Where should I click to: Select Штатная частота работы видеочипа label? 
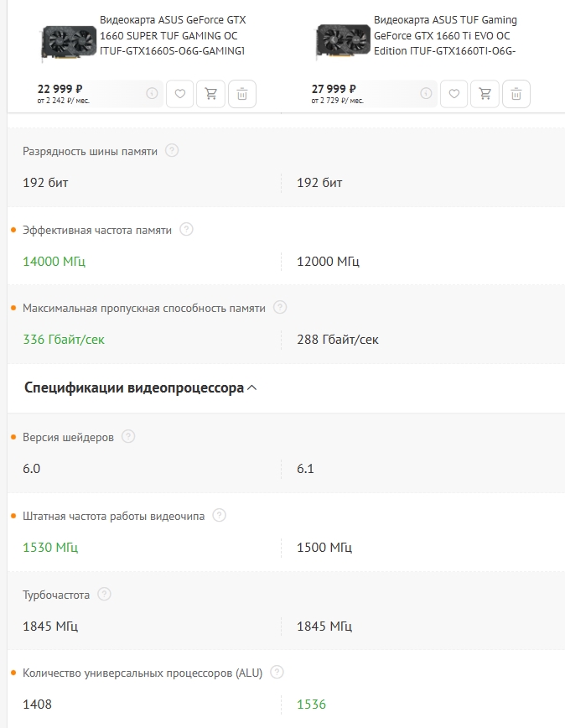(114, 517)
